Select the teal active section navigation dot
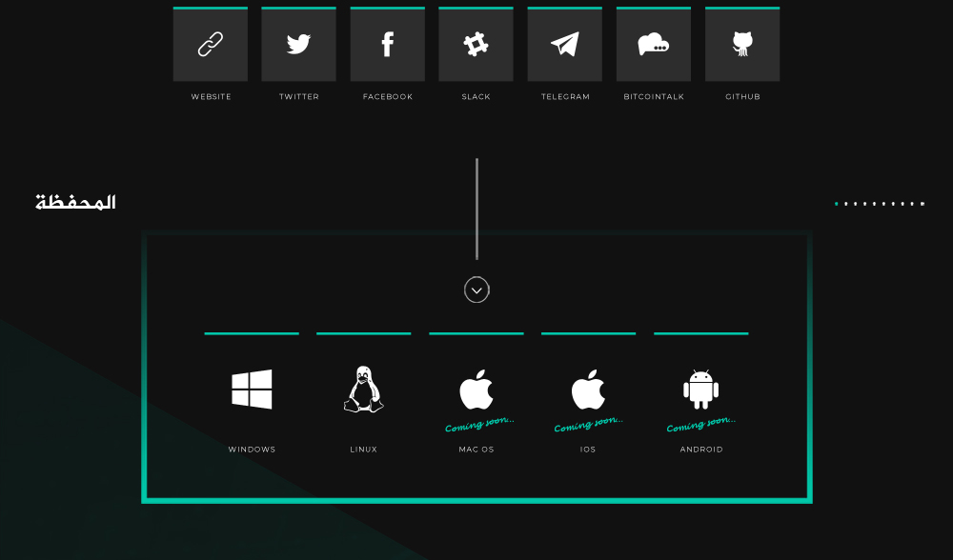 coord(837,204)
